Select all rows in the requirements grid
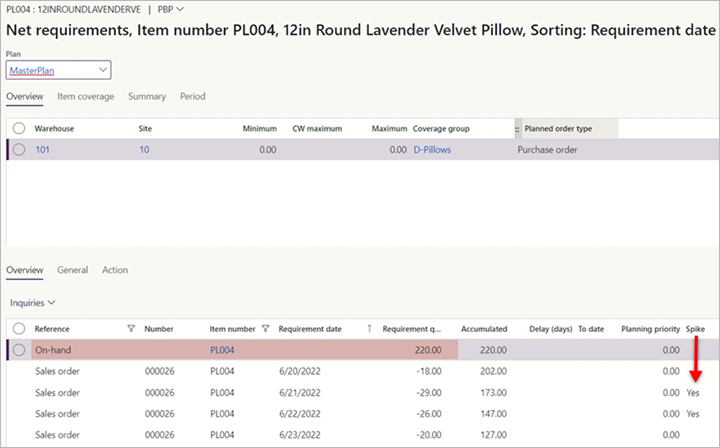The height and width of the screenshot is (448, 720). 19,328
